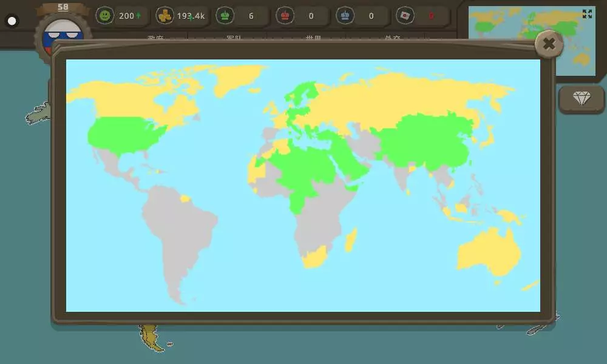Select the red army unit icon

(285, 16)
